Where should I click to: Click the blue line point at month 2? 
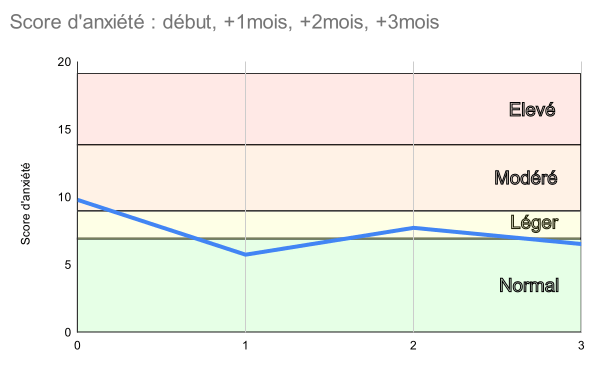coord(413,228)
